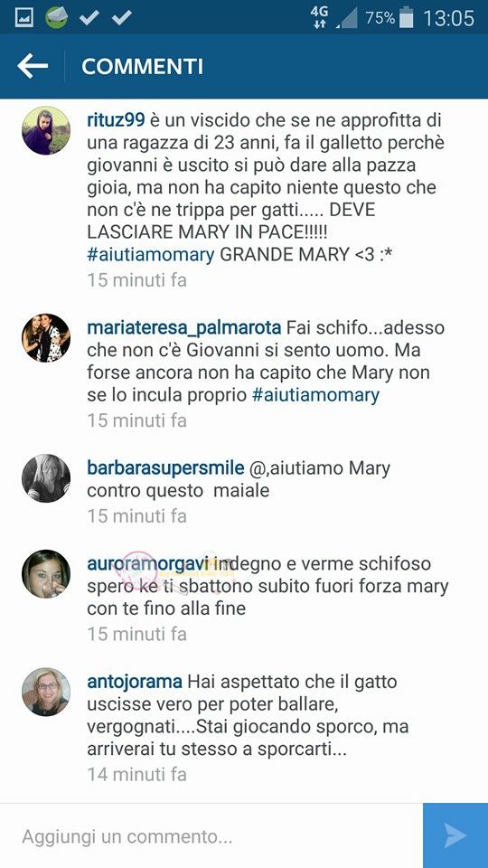This screenshot has height=868, width=488.
Task: Open barbarasupersmile username link
Action: click(165, 468)
